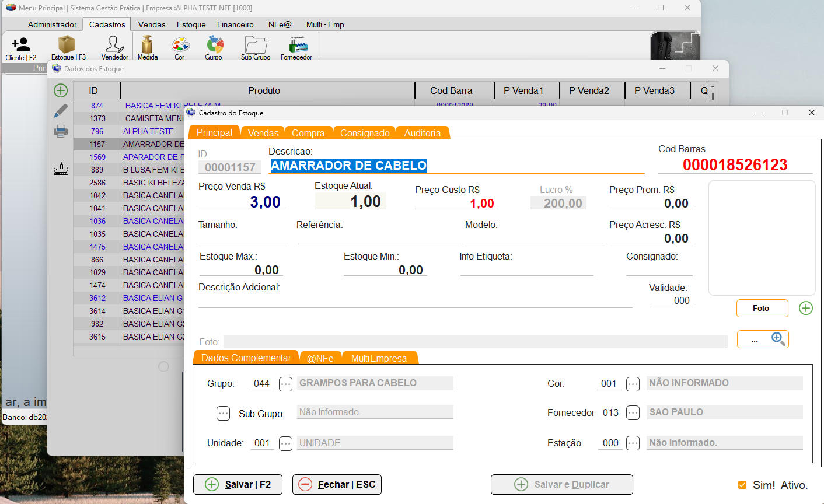824x504 pixels.
Task: Click the Salvar | F2 button
Action: (x=238, y=484)
